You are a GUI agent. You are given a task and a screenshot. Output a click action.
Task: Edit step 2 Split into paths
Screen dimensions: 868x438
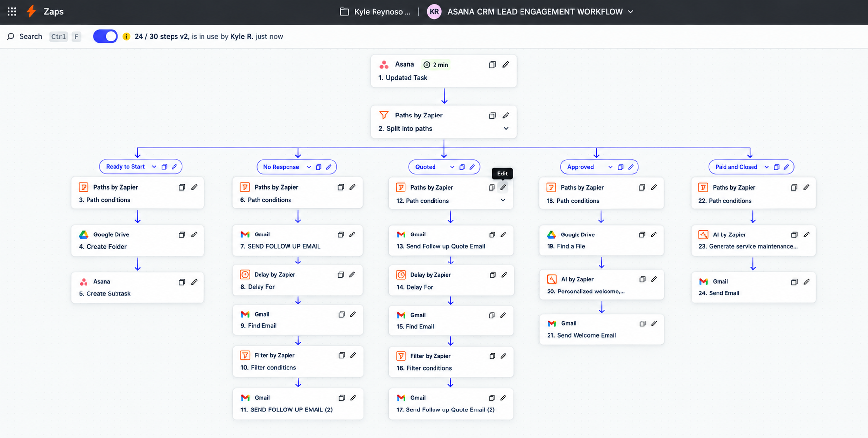506,115
